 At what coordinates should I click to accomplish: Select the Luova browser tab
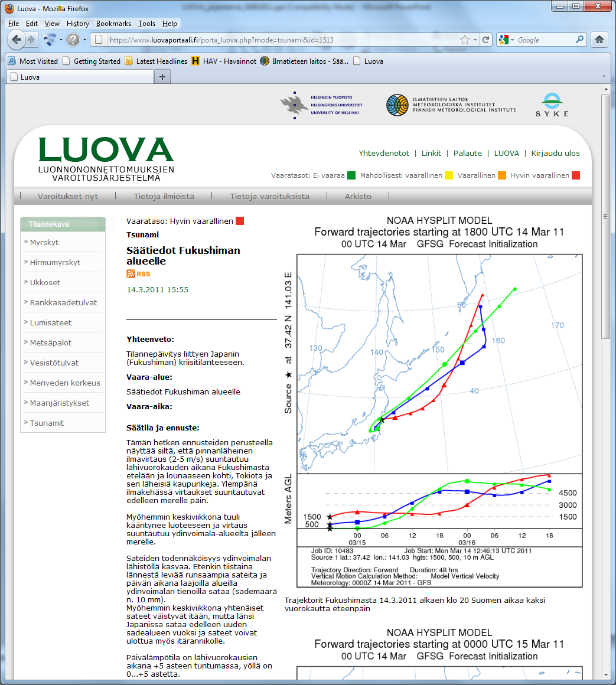pyautogui.click(x=81, y=77)
